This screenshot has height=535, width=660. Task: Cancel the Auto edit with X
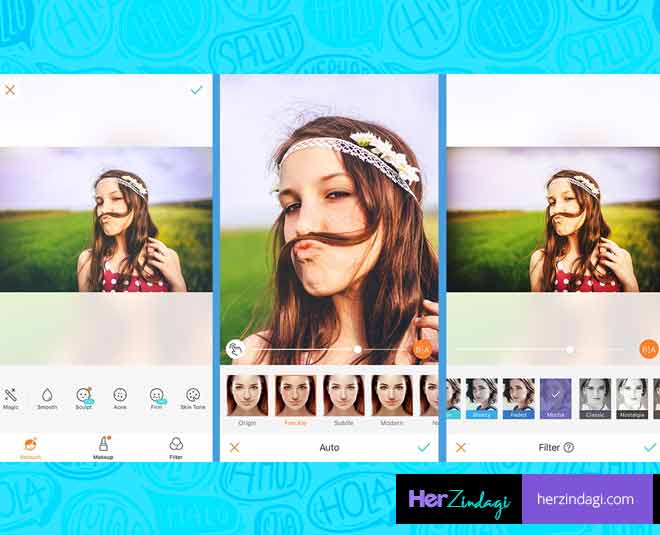[x=235, y=447]
